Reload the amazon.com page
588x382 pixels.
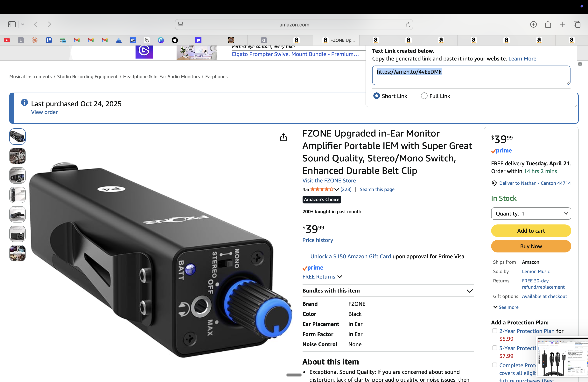408,25
